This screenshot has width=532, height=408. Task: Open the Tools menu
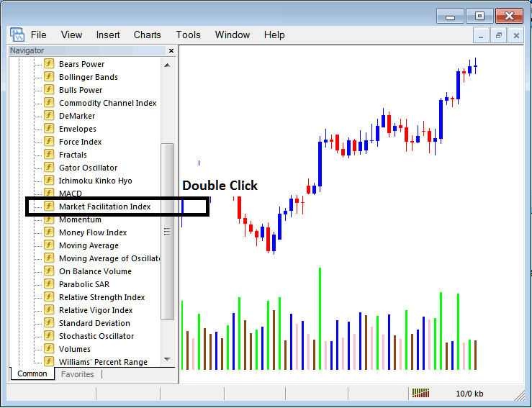(189, 35)
